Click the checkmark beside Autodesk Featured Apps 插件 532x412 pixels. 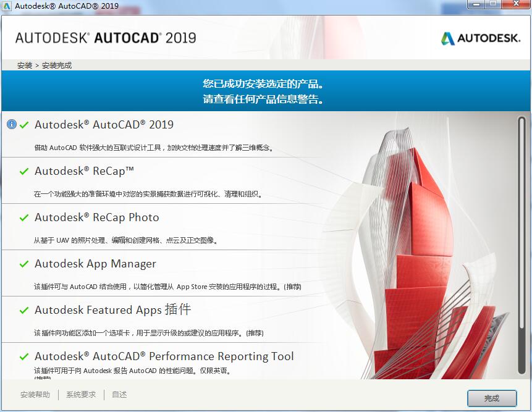click(24, 309)
